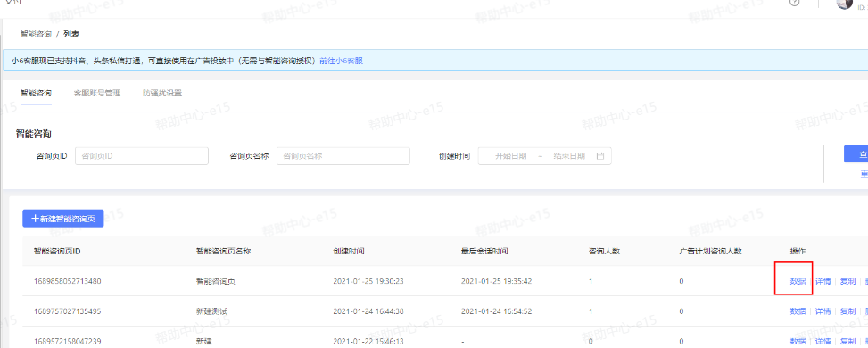The image size is (868, 348).
Task: Open 数据 for the 智能咨询页 row
Action: [x=798, y=281]
